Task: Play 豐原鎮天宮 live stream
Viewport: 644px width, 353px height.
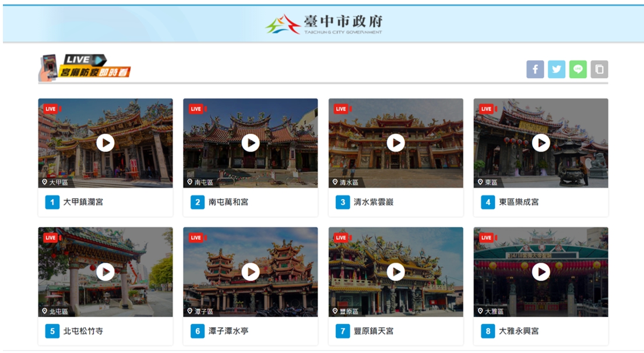Action: (396, 272)
